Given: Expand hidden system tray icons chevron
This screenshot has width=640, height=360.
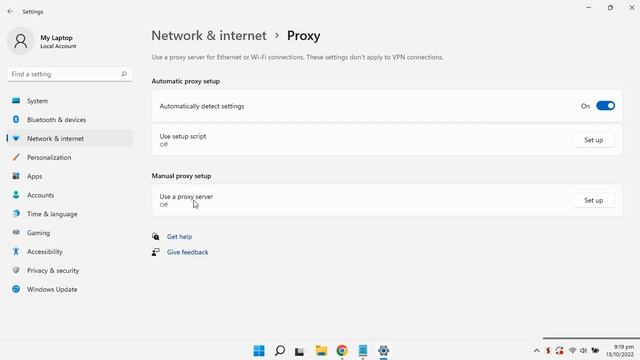Looking at the screenshot, I should click(537, 351).
